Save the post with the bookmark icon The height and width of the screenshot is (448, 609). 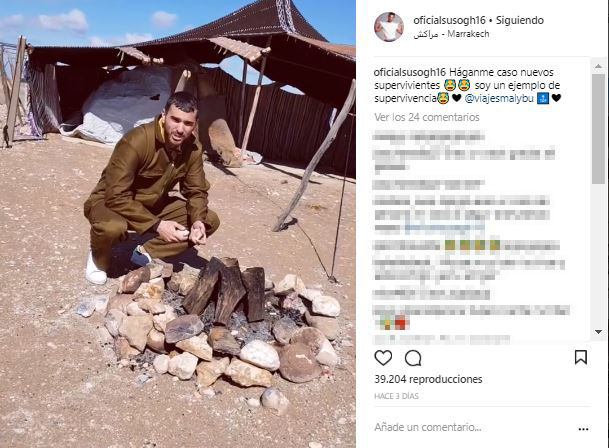point(581,357)
